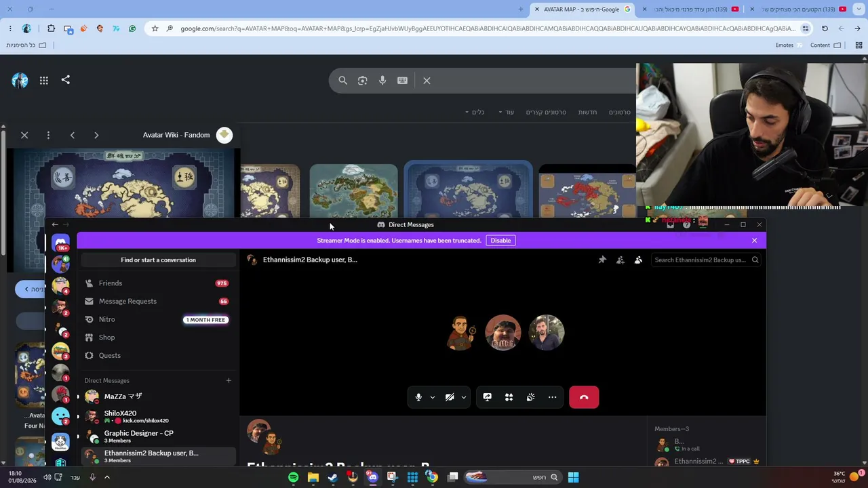Add friends to the Discord DM

620,260
